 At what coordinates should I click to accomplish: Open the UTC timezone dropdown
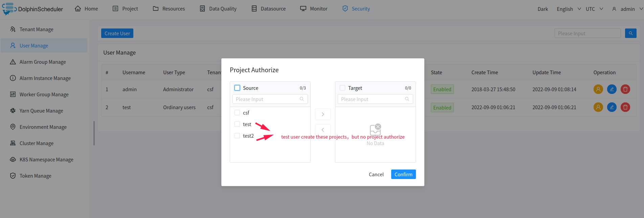point(595,9)
